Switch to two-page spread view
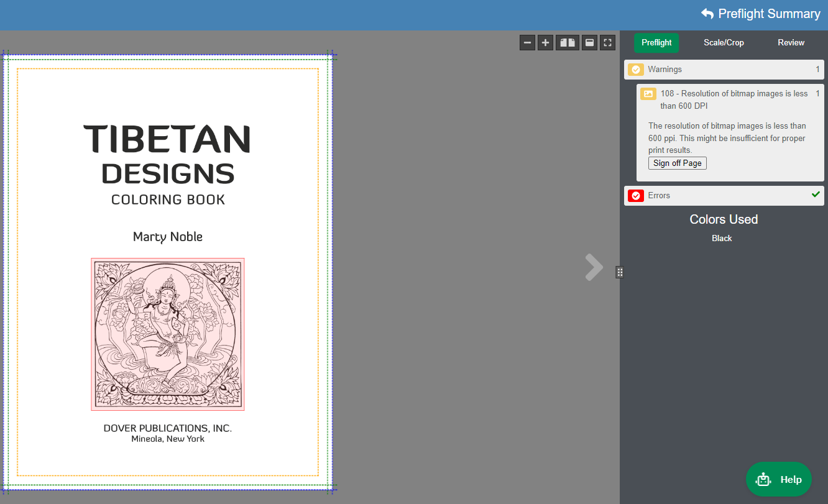Image resolution: width=828 pixels, height=504 pixels. pos(567,43)
